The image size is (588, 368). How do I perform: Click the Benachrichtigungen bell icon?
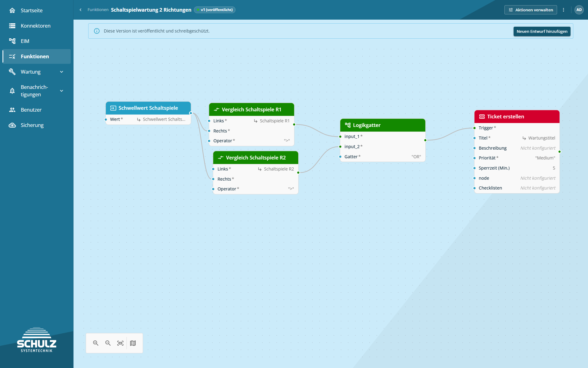[x=12, y=91]
